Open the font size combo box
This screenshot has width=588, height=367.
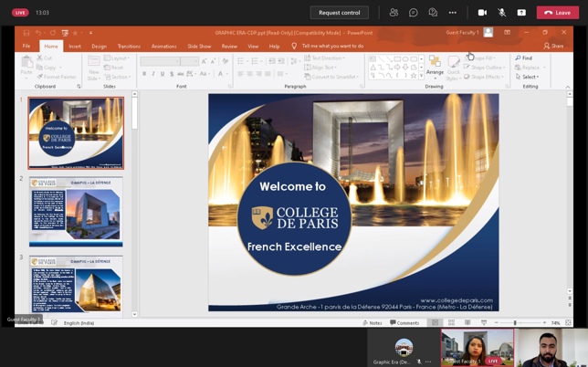(189, 61)
